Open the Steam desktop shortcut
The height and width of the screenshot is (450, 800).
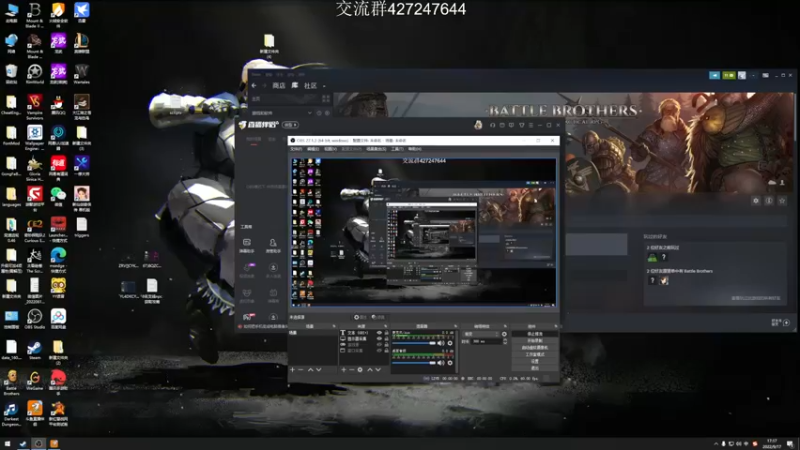[x=34, y=350]
